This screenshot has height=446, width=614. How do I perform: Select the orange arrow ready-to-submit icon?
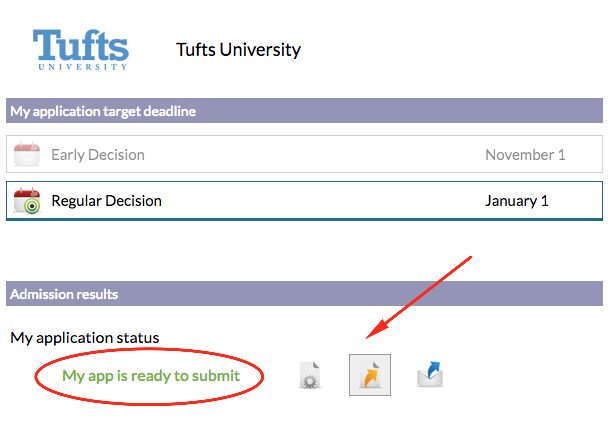click(370, 375)
